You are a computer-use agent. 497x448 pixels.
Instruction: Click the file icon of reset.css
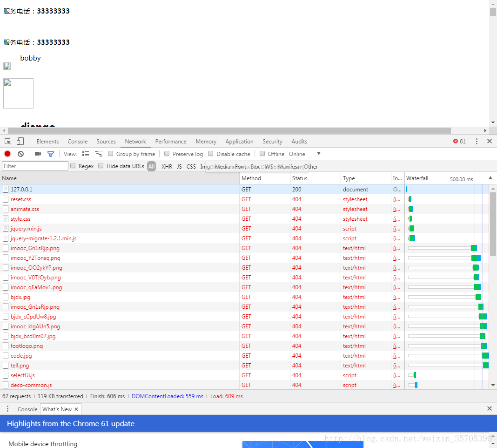6,199
